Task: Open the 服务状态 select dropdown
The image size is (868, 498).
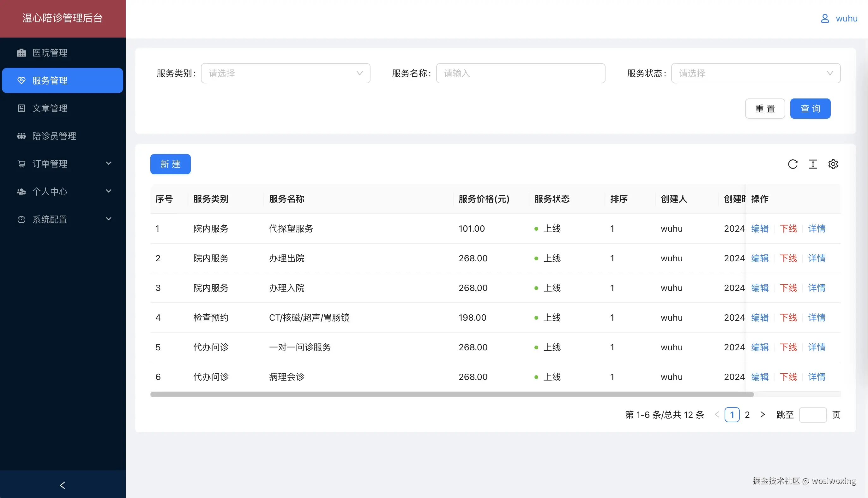Action: pos(756,73)
